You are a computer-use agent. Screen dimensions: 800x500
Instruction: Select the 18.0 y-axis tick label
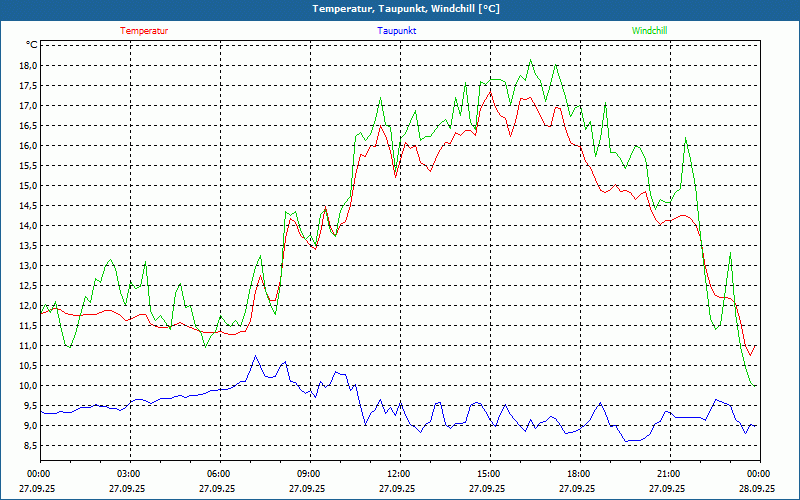[x=27, y=66]
